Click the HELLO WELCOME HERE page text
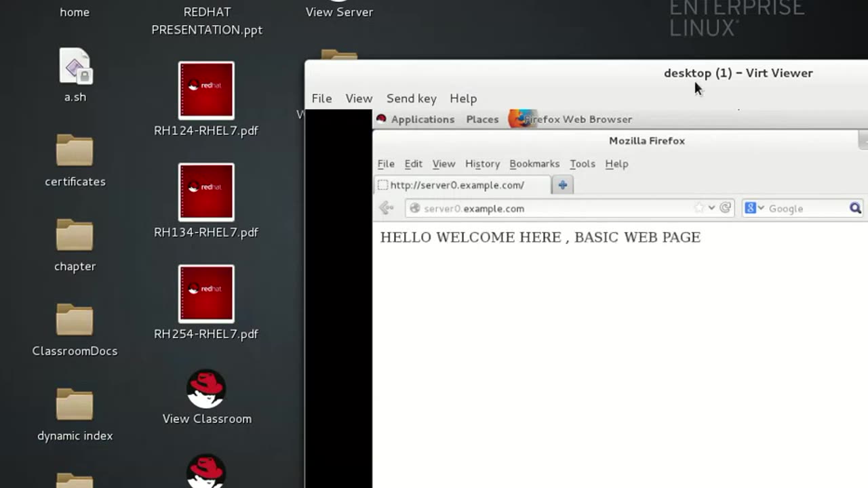Image resolution: width=868 pixels, height=488 pixels. point(540,237)
